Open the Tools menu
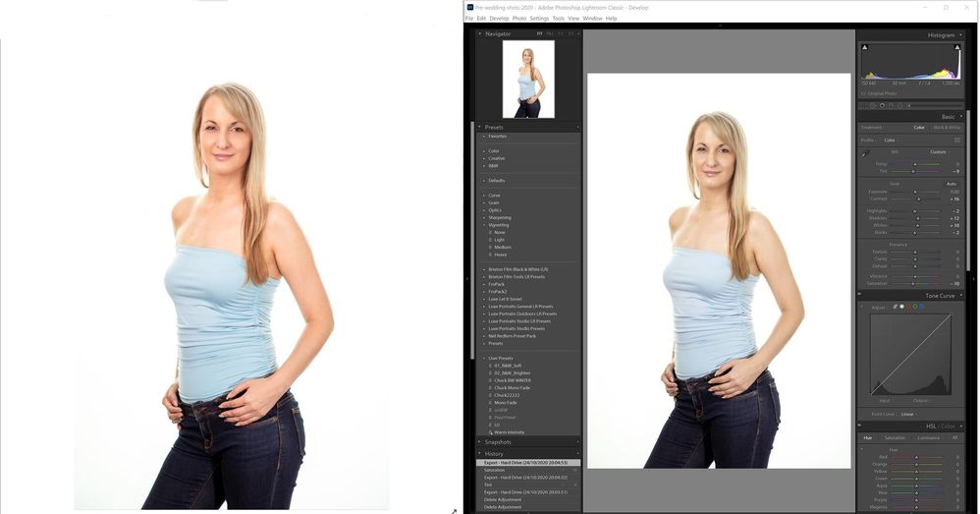Viewport: 980px width, 514px height. pos(558,19)
